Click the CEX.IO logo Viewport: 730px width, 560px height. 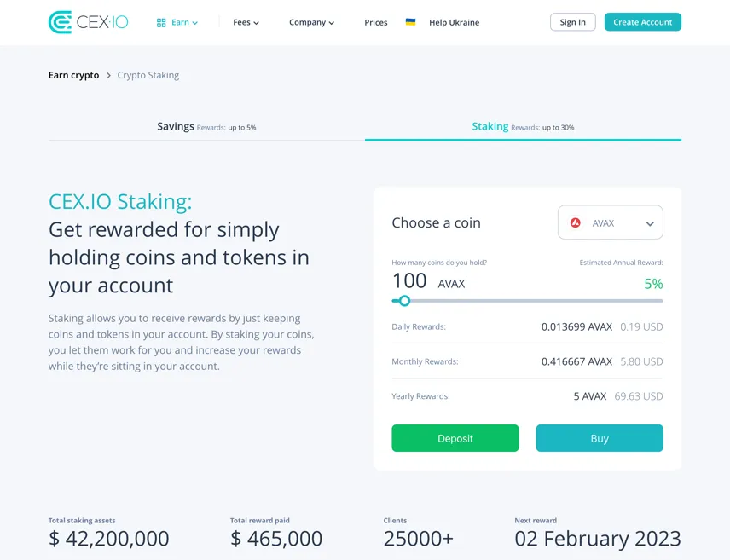click(89, 22)
